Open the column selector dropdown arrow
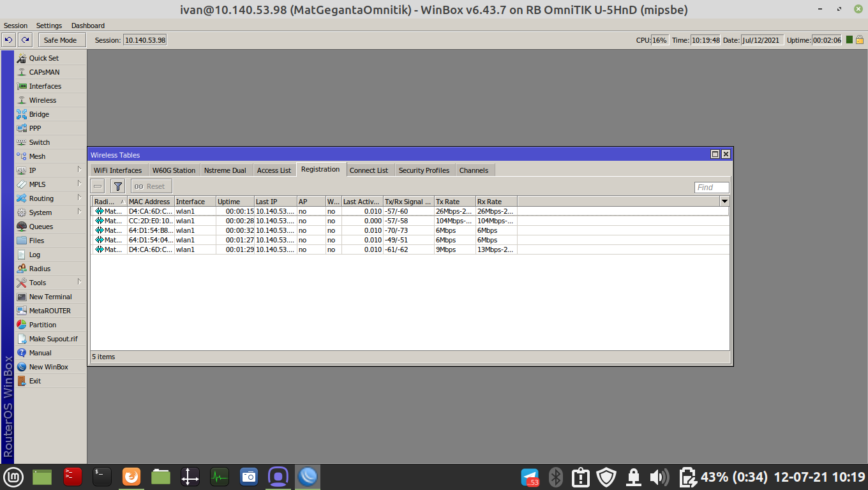Image resolution: width=868 pixels, height=490 pixels. click(x=724, y=201)
